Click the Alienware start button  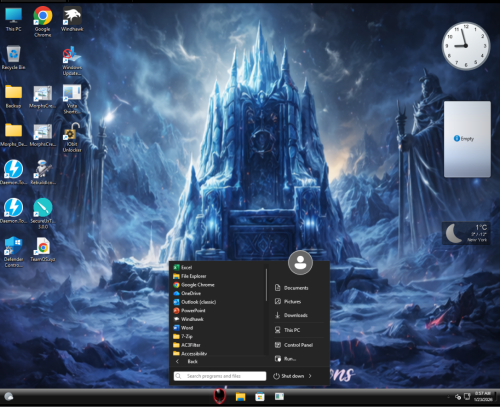[219, 396]
